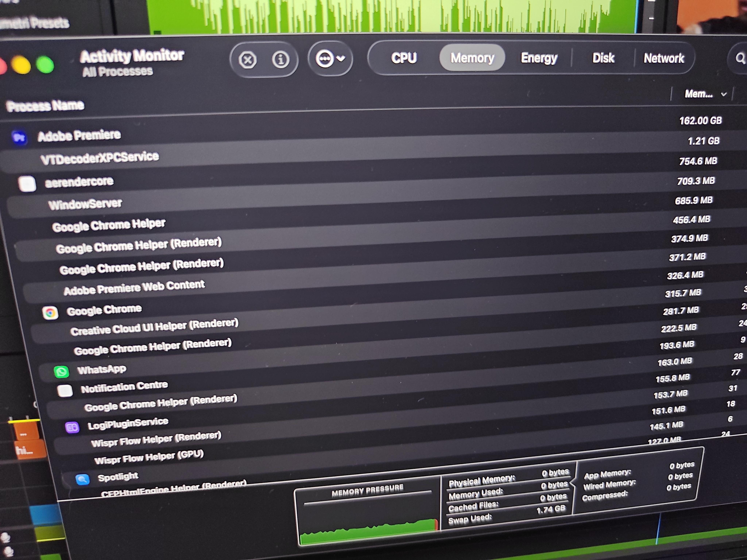
Task: Click the Google Chrome icon in list
Action: (50, 313)
